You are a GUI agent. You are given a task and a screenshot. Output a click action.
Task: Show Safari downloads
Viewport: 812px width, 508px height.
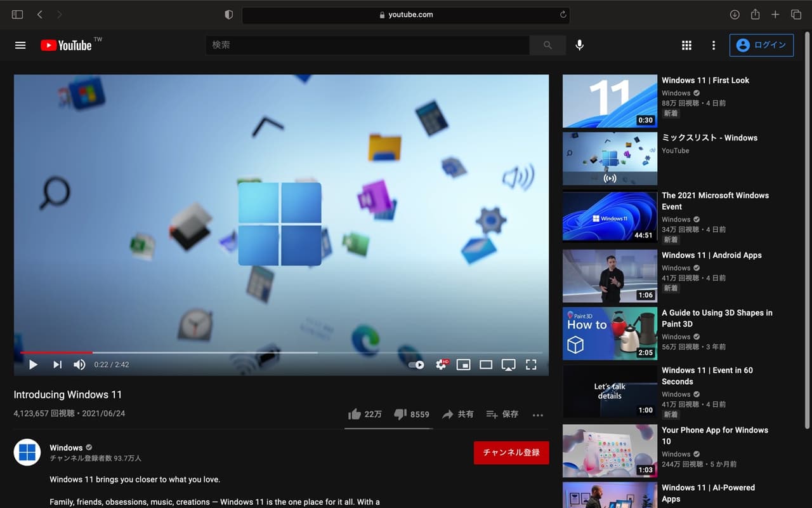pos(735,15)
